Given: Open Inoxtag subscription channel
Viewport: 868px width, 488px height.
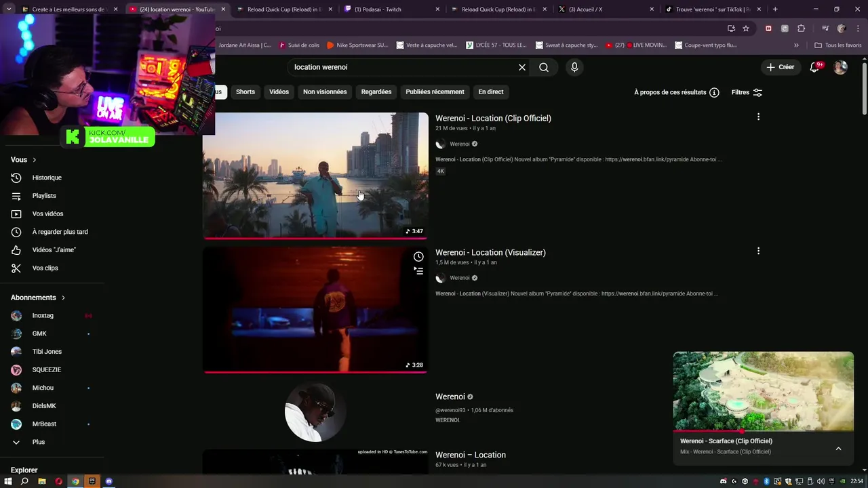Looking at the screenshot, I should tap(52, 316).
